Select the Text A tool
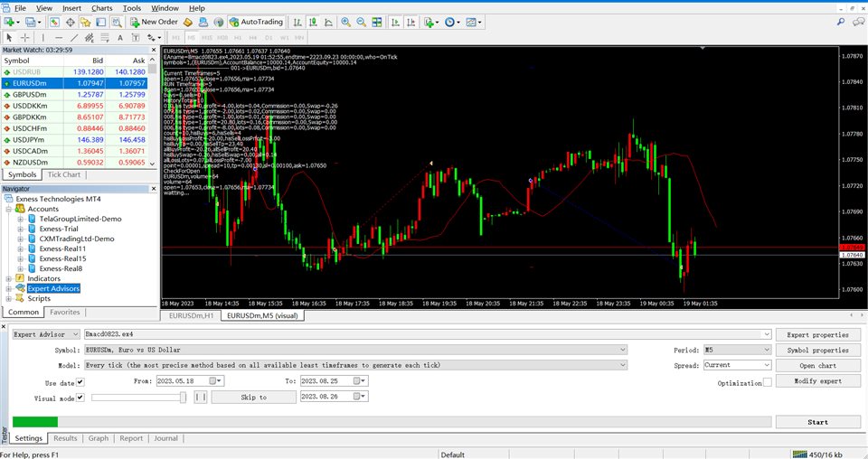The height and width of the screenshot is (459, 868). click(x=120, y=38)
